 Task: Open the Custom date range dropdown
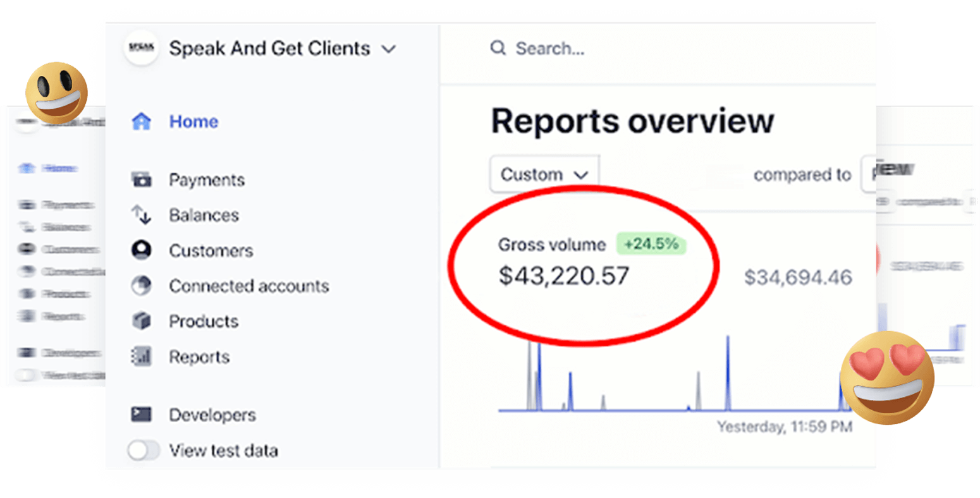click(x=544, y=174)
